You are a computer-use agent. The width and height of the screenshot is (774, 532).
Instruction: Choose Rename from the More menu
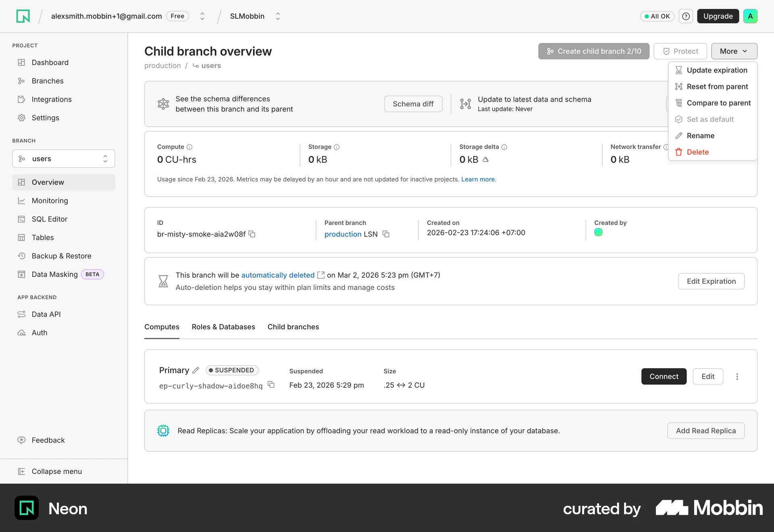click(x=712, y=136)
